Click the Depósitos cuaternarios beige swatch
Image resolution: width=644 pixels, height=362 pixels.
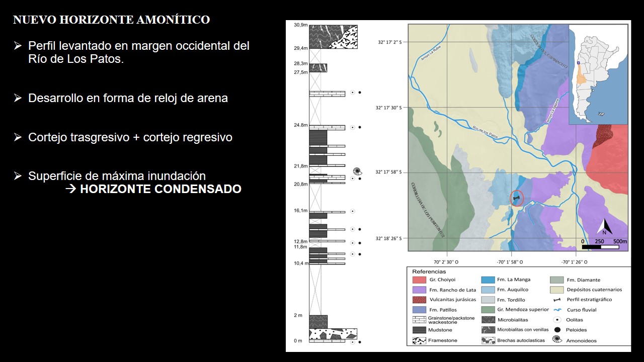pyautogui.click(x=557, y=290)
